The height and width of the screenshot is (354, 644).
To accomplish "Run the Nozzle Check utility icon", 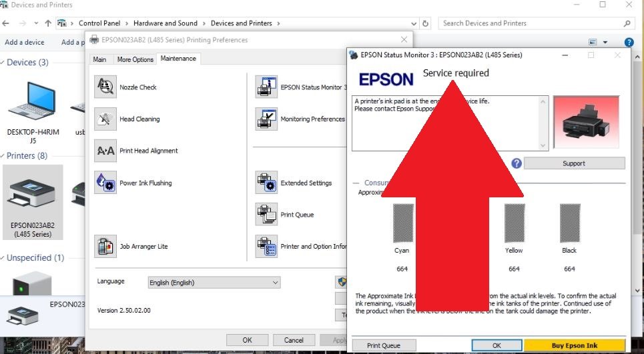I will pyautogui.click(x=105, y=87).
